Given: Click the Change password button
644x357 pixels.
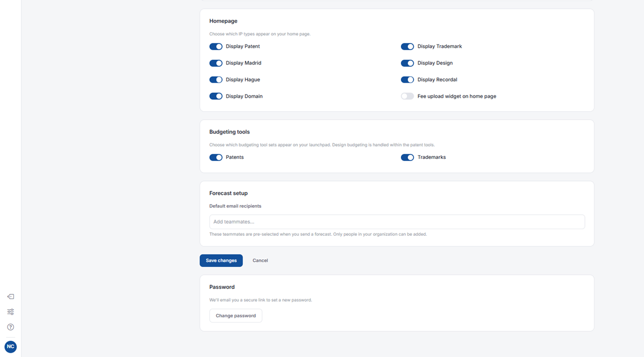Looking at the screenshot, I should coord(236,316).
